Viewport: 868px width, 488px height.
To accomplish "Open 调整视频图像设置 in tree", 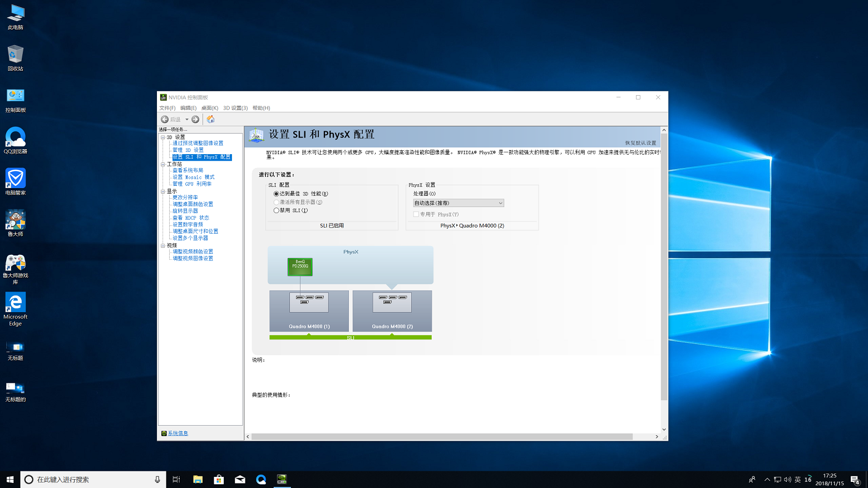I will pos(193,258).
